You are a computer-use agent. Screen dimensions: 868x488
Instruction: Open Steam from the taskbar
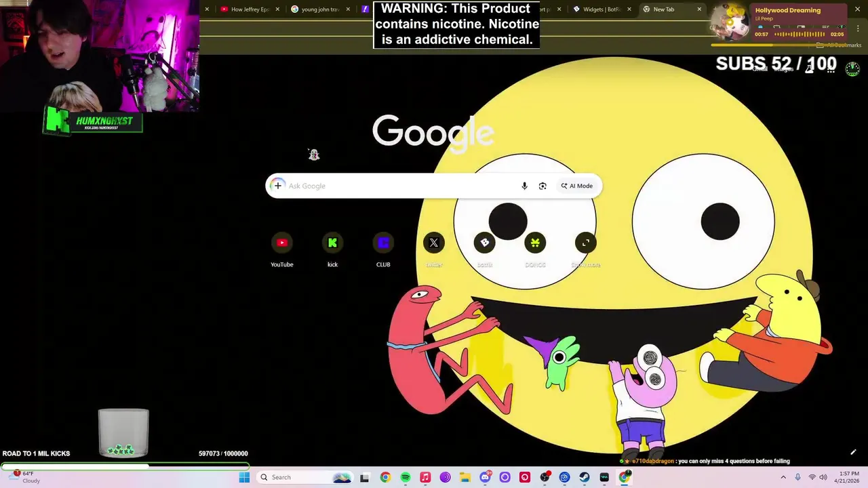tap(584, 477)
